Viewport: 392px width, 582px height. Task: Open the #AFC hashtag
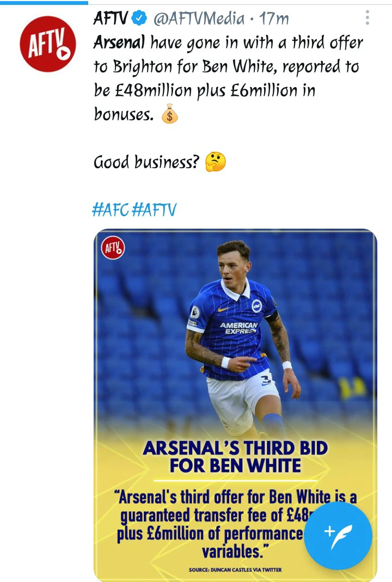(110, 210)
